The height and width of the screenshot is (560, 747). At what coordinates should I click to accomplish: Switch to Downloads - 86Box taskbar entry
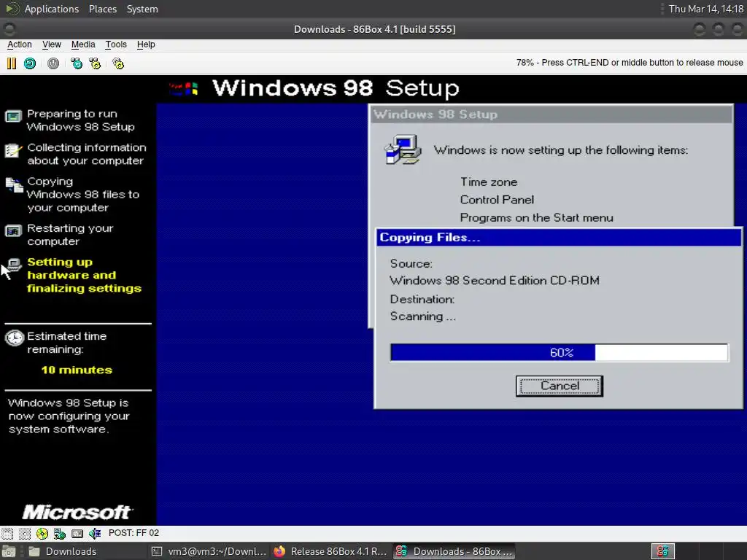coord(454,551)
